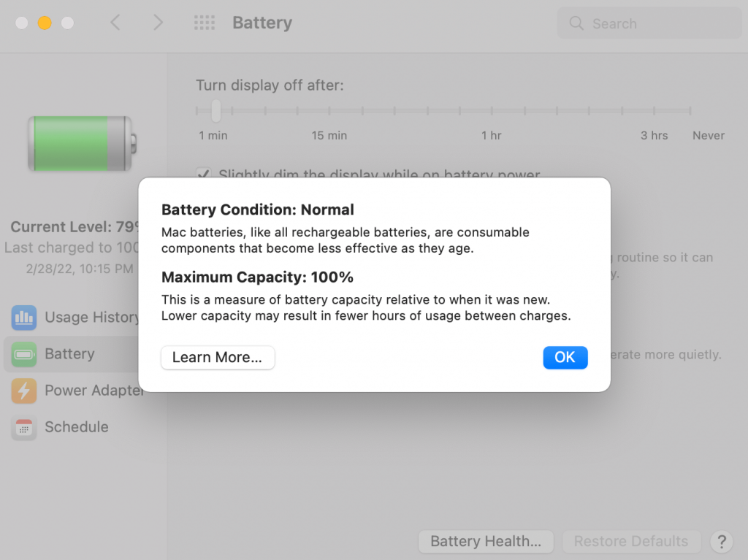Click the display-off slider handle
The width and height of the screenshot is (748, 560).
tap(216, 111)
